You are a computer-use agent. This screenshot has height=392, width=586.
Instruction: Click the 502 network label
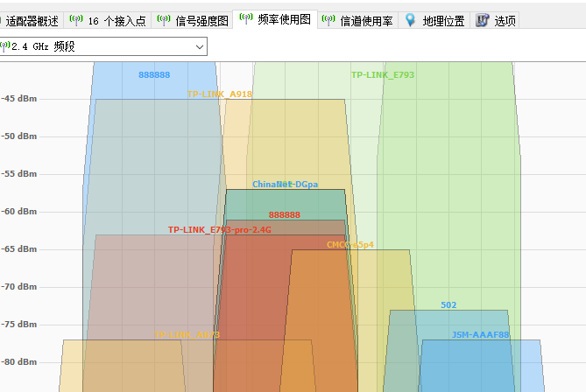click(x=448, y=305)
